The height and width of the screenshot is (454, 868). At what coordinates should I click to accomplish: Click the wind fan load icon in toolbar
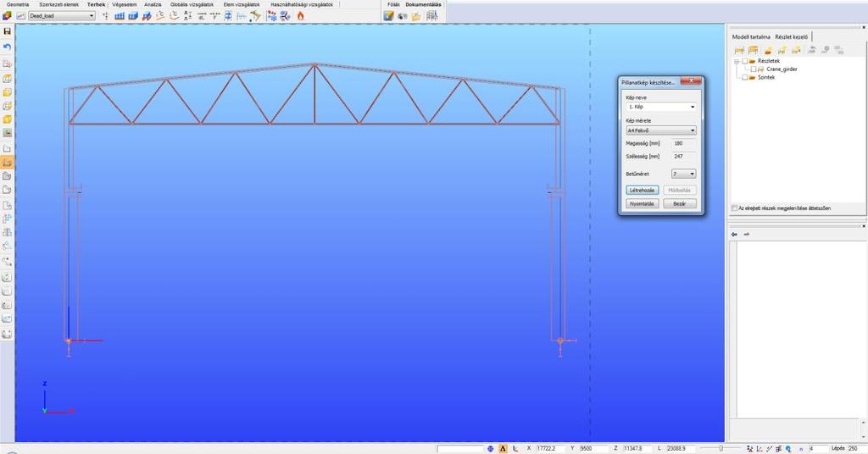pos(285,16)
